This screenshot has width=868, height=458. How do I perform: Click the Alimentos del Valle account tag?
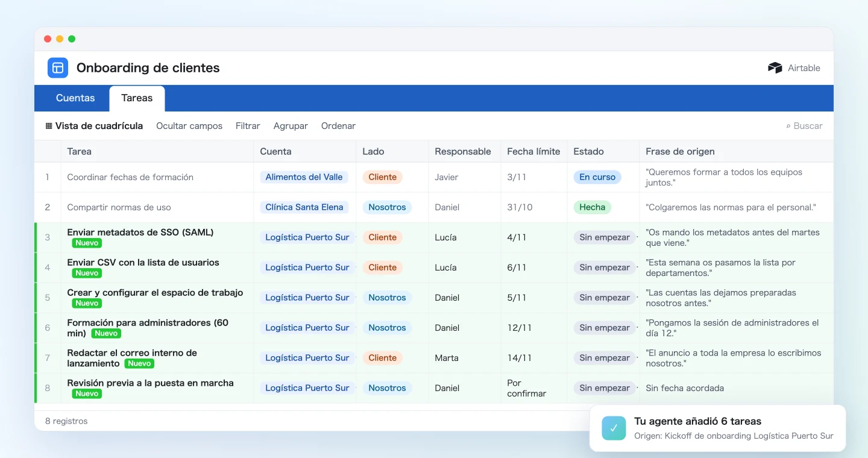304,177
